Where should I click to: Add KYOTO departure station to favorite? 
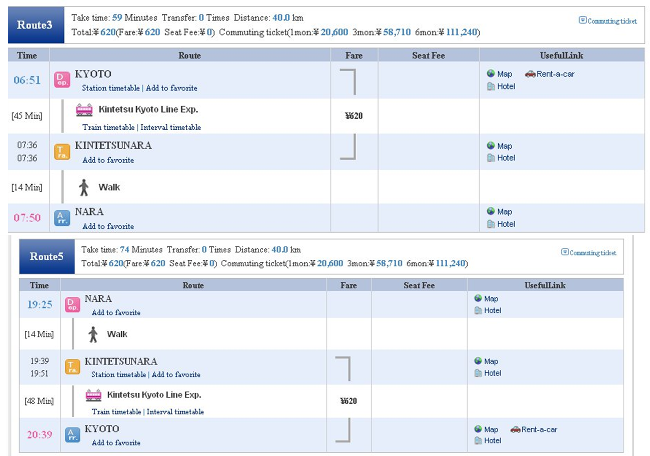tap(171, 88)
